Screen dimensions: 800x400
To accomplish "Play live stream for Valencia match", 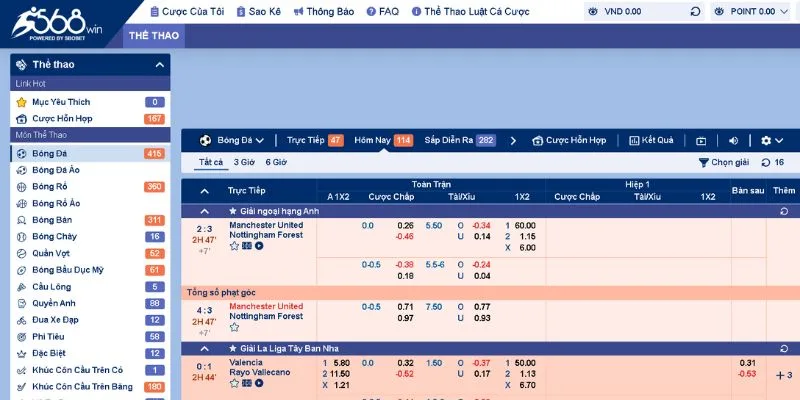I will click(259, 383).
